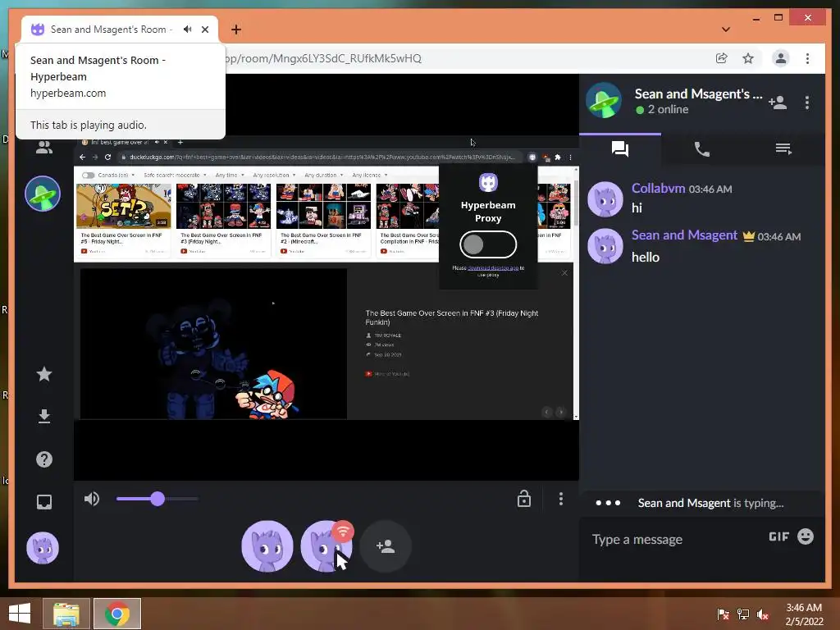Open the extensions puzzle icon in embedded browser

(558, 157)
